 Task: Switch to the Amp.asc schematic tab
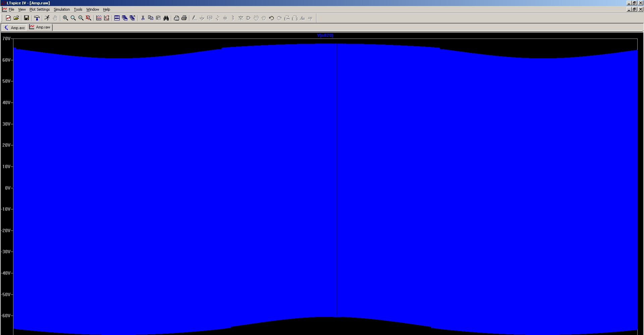[x=14, y=27]
